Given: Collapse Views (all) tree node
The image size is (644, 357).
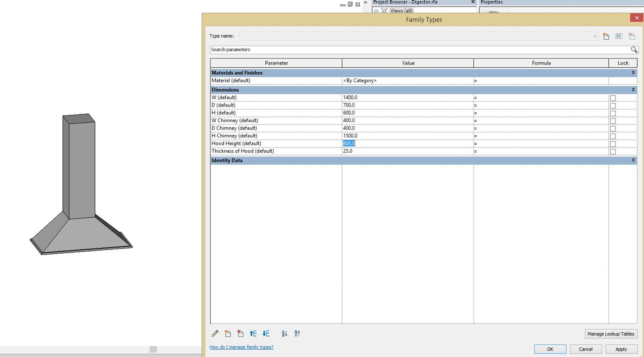Looking at the screenshot, I should [376, 11].
